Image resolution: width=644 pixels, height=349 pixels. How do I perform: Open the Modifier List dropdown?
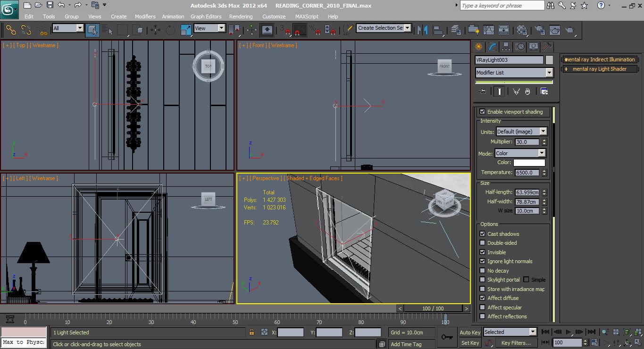click(514, 73)
